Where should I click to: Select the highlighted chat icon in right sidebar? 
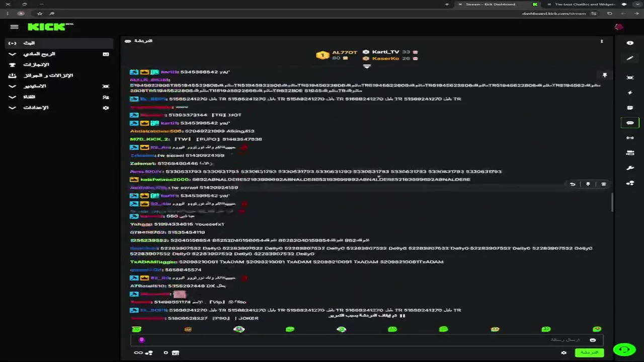point(630,123)
